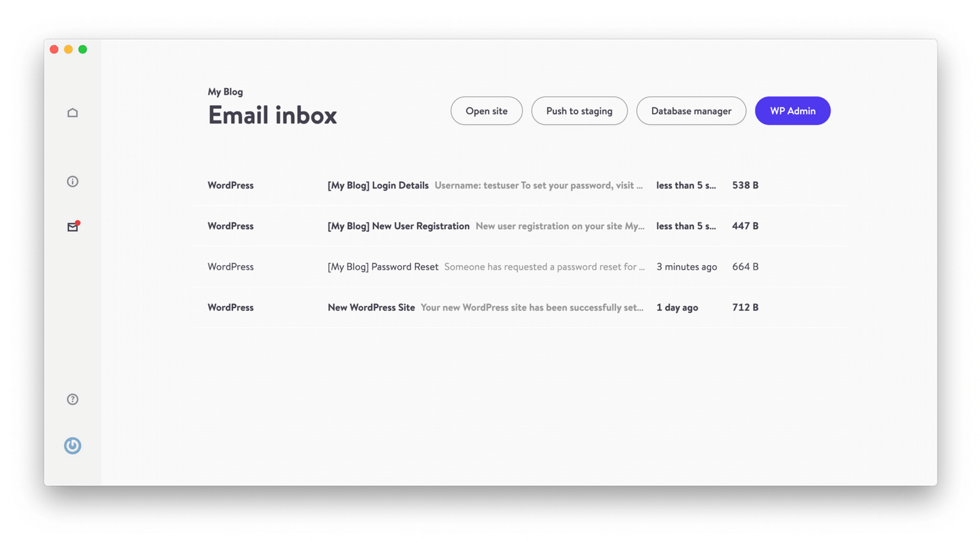Click WordPress sender of Login Details email

tap(230, 185)
